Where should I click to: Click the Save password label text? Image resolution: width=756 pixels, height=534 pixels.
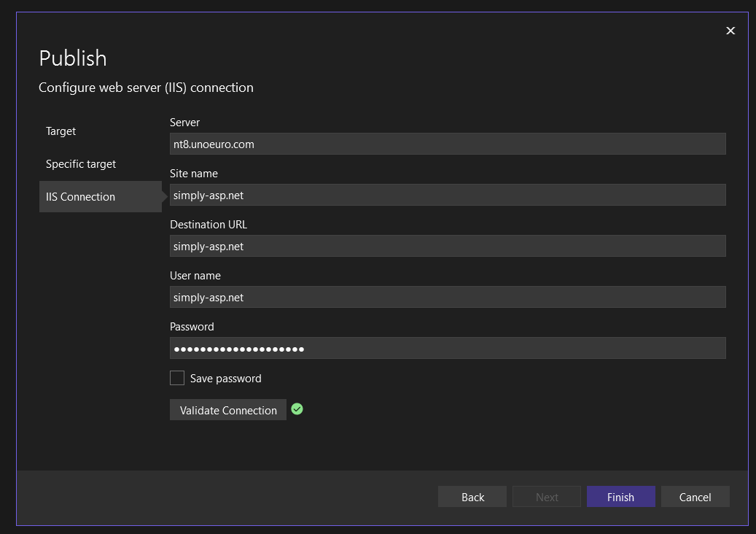click(x=225, y=379)
